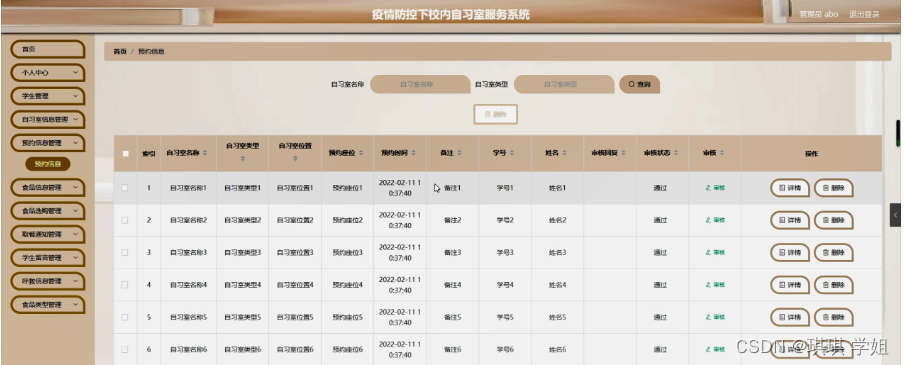Click 删除 button for row 1

coord(834,188)
